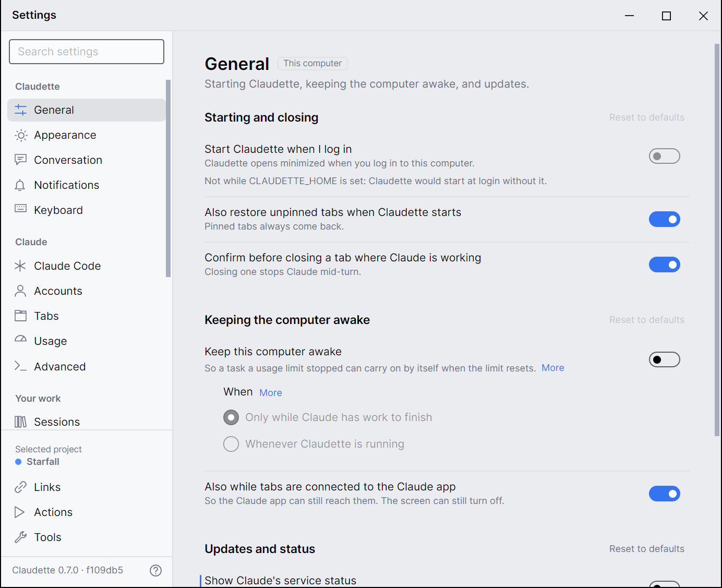This screenshot has width=722, height=588.
Task: Click the Advanced terminal prompt icon
Action: click(20, 366)
